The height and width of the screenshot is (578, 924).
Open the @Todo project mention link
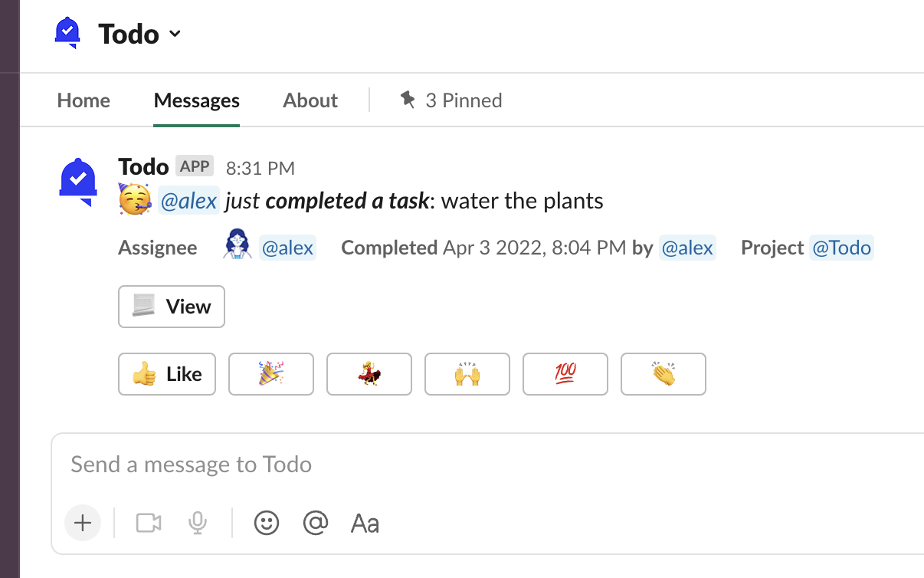click(x=841, y=248)
